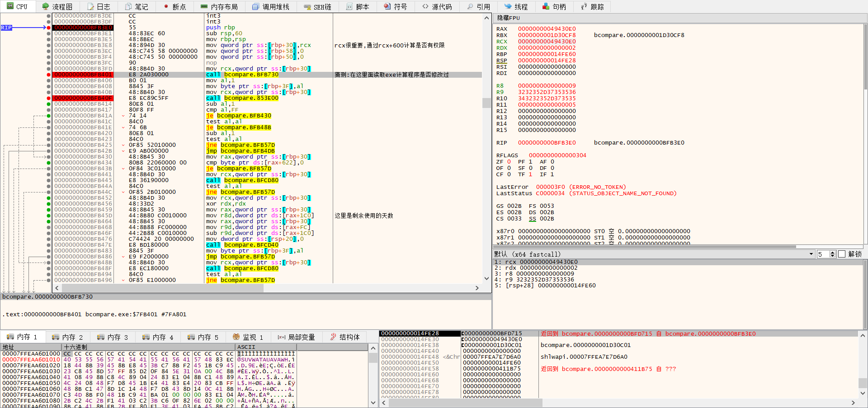Toggle breakpoint dot at address 0000000000BFB406
Image resolution: width=868 pixels, height=408 pixels.
point(48,80)
